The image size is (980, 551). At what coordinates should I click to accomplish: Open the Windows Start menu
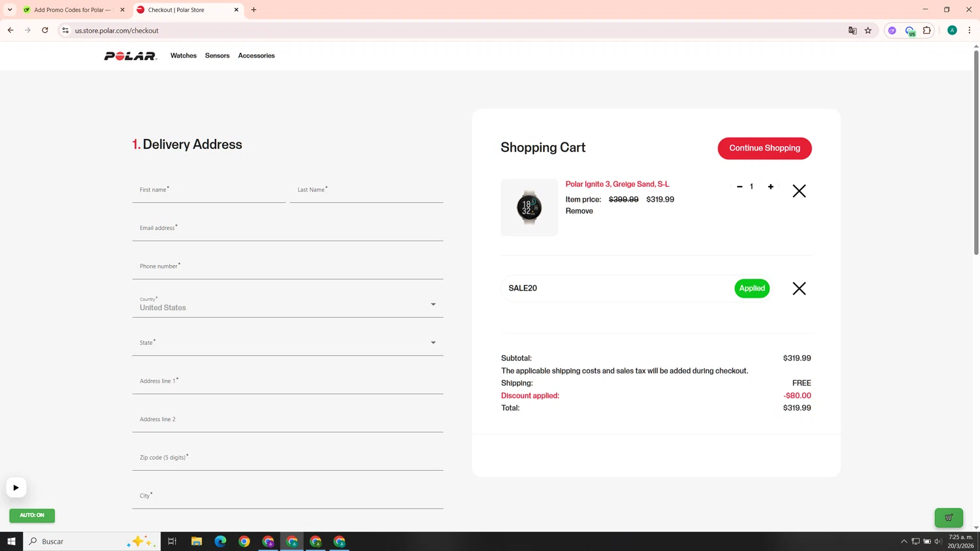coord(11,541)
